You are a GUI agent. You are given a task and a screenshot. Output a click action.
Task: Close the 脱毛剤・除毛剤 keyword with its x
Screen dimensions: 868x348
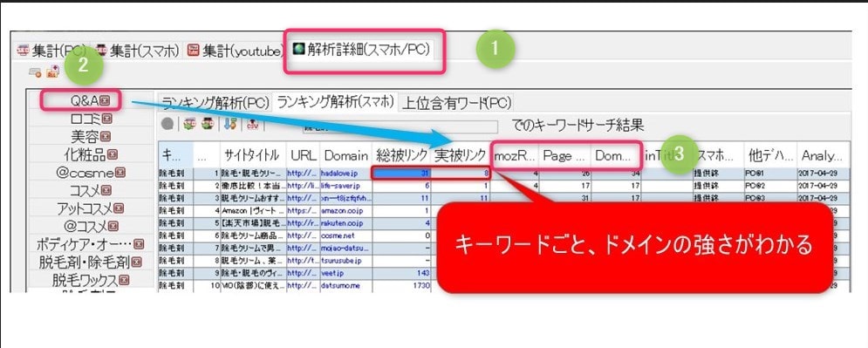click(136, 262)
